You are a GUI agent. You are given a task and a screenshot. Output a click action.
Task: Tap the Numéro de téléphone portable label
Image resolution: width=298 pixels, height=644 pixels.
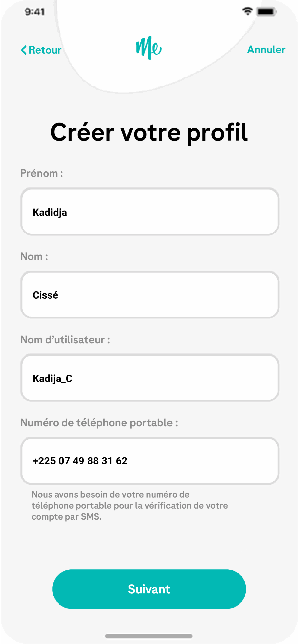click(99, 423)
